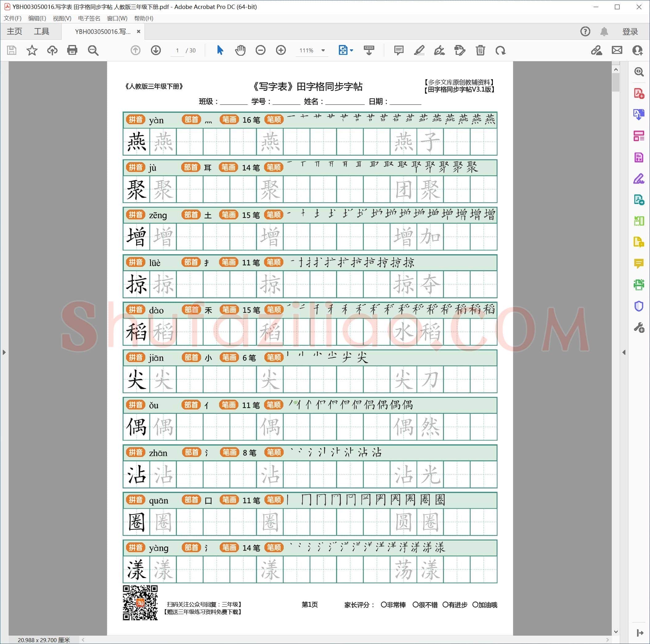Send file by email envelope icon
650x644 pixels.
coord(617,51)
